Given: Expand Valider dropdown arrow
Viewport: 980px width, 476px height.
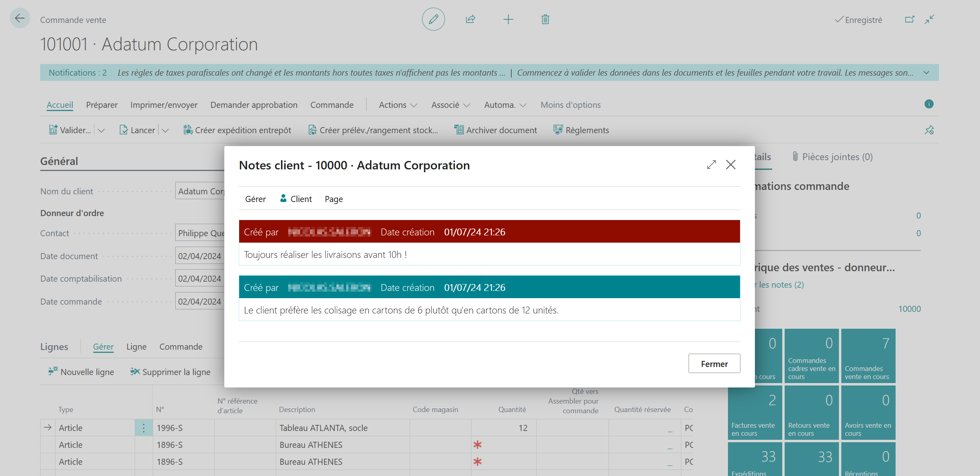Looking at the screenshot, I should 101,130.
